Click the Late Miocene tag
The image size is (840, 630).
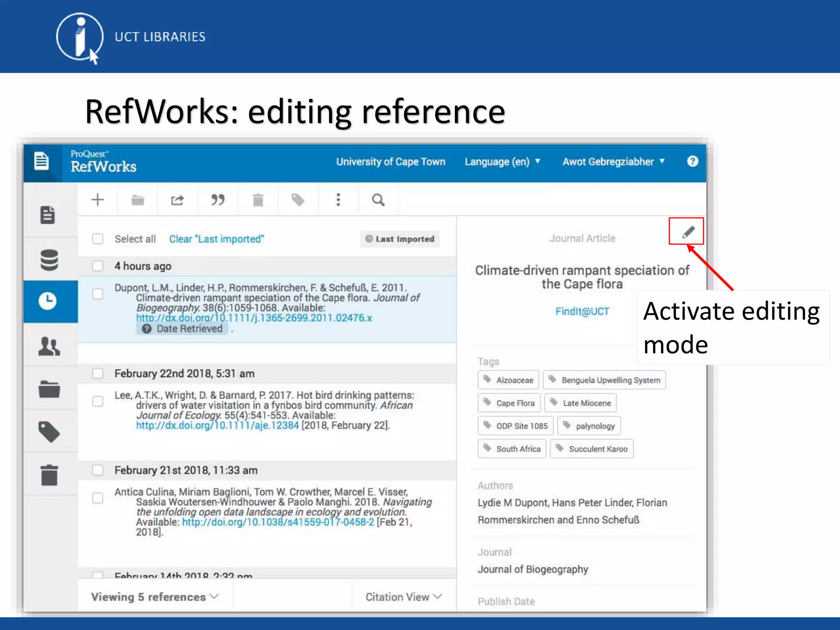pos(580,403)
